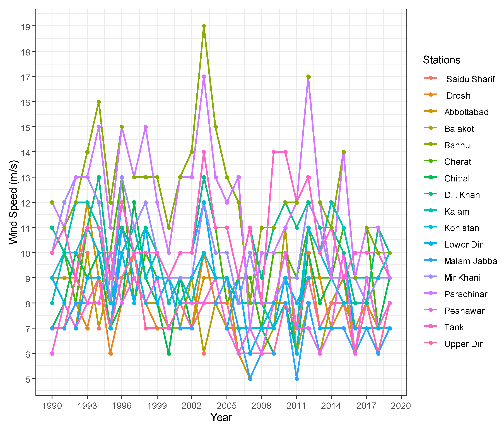This screenshot has height=429, width=504.
Task: Click the Bannu peak point at 19
Action: [x=204, y=26]
